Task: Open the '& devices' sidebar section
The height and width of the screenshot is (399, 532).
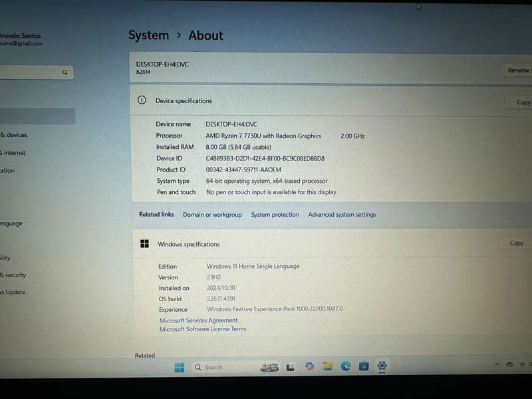Action: [13, 135]
